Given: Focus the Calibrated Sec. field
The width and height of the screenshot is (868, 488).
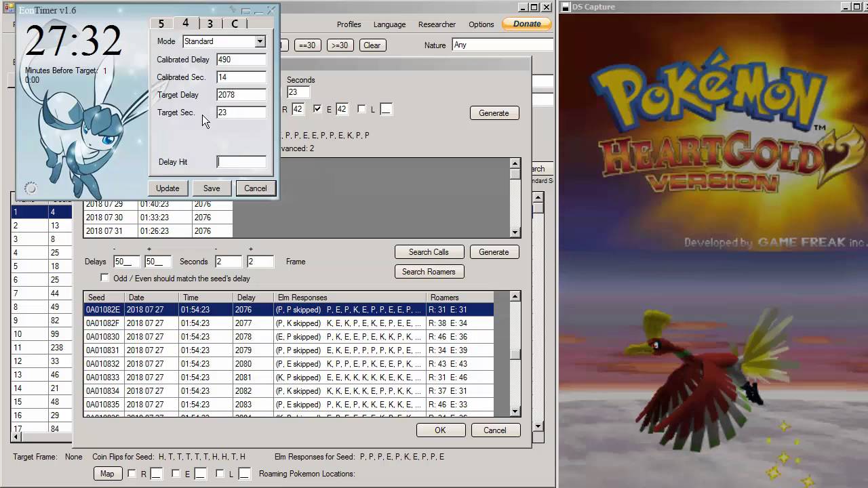Looking at the screenshot, I should tap(241, 77).
